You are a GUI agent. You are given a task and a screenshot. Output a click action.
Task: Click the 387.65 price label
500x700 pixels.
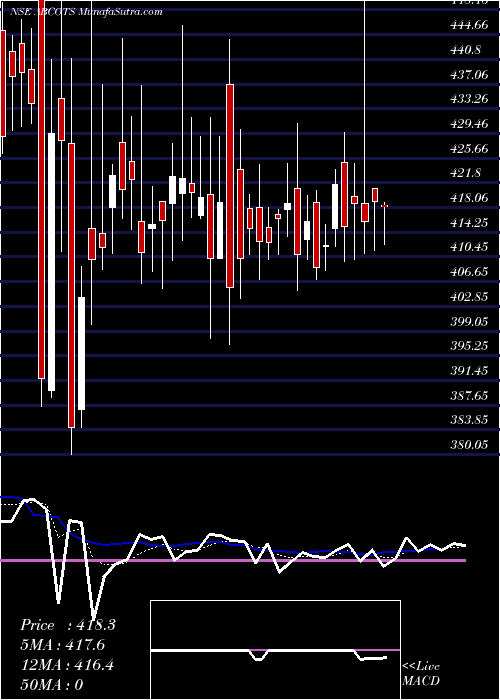(x=470, y=395)
